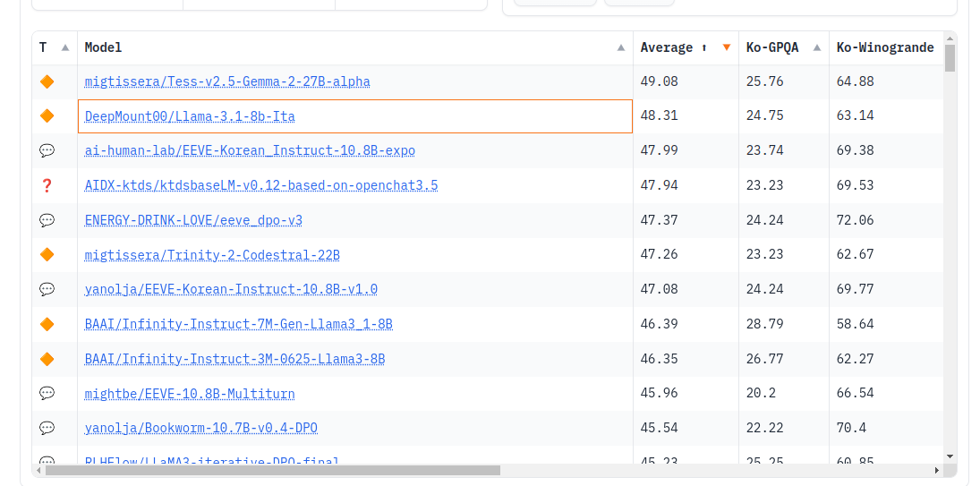Viewport: 980px width, 486px height.
Task: Open yanolja/Bookworm-10.7B-v0.4-DPO link
Action: pos(201,429)
